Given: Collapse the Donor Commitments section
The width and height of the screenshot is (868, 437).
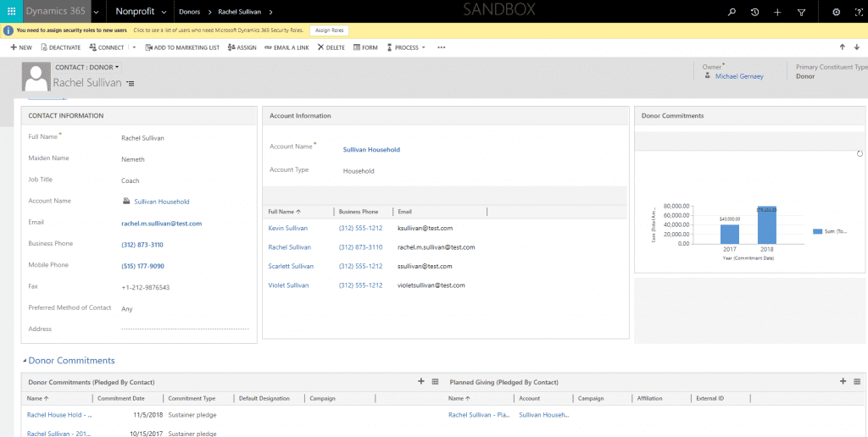Looking at the screenshot, I should [25, 361].
